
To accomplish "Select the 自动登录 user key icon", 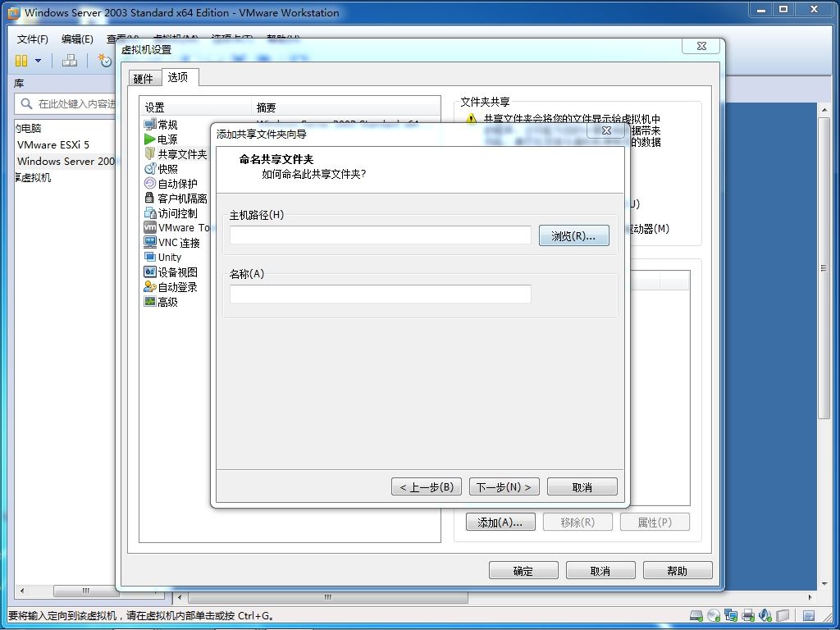I will coord(150,286).
